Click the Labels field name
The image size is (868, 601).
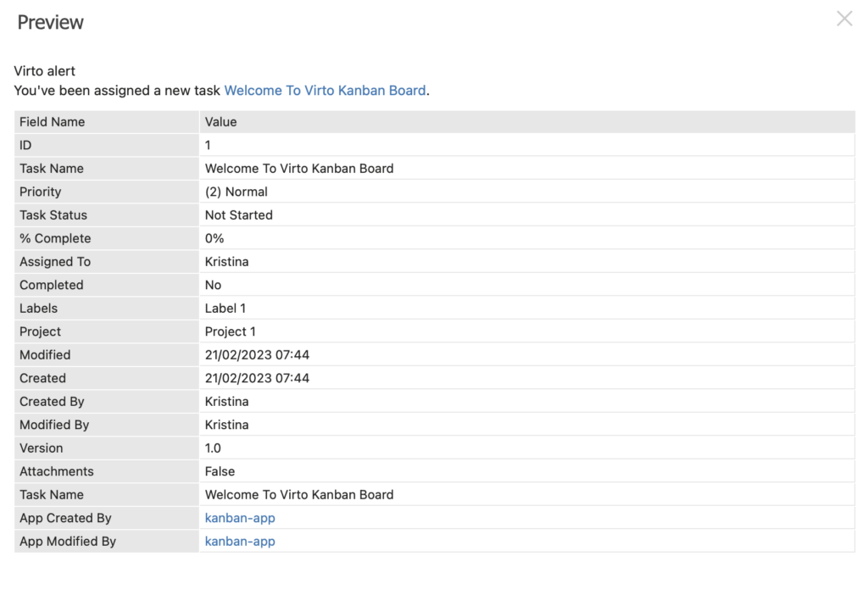click(38, 308)
